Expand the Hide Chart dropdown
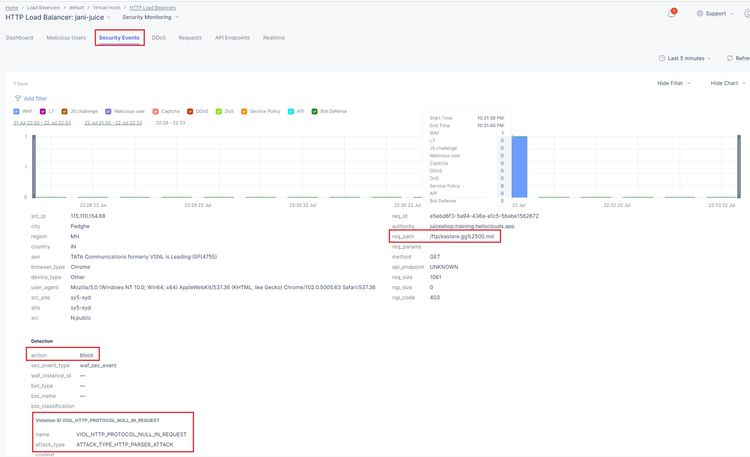This screenshot has height=457, width=750. click(x=728, y=83)
